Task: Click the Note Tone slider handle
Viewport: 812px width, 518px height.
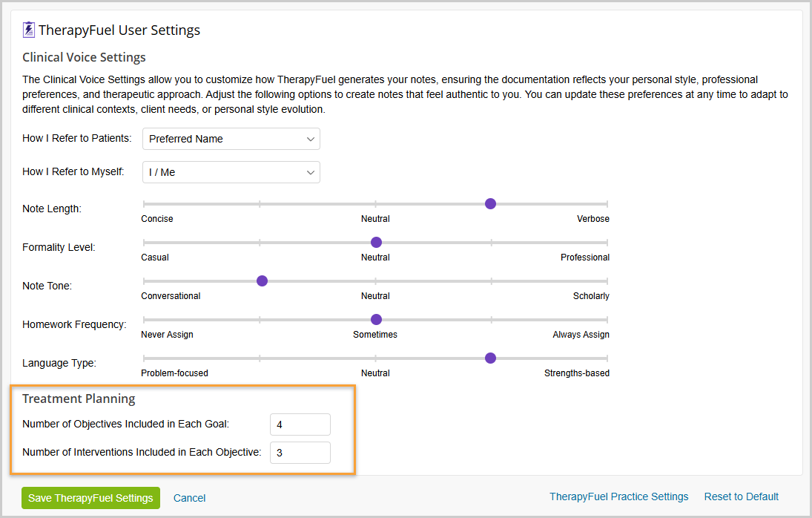Action: pyautogui.click(x=262, y=281)
